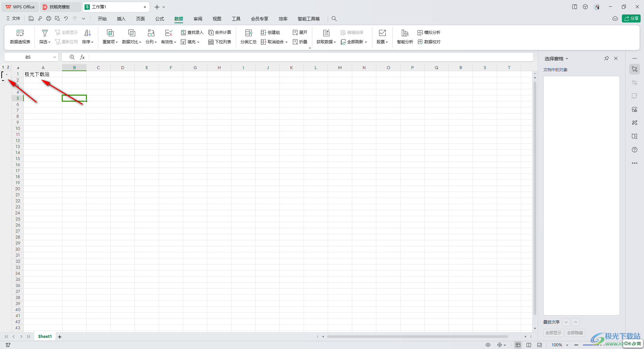The height and width of the screenshot is (349, 644).
Task: Show outline level 1 rows
Action: pos(3,67)
